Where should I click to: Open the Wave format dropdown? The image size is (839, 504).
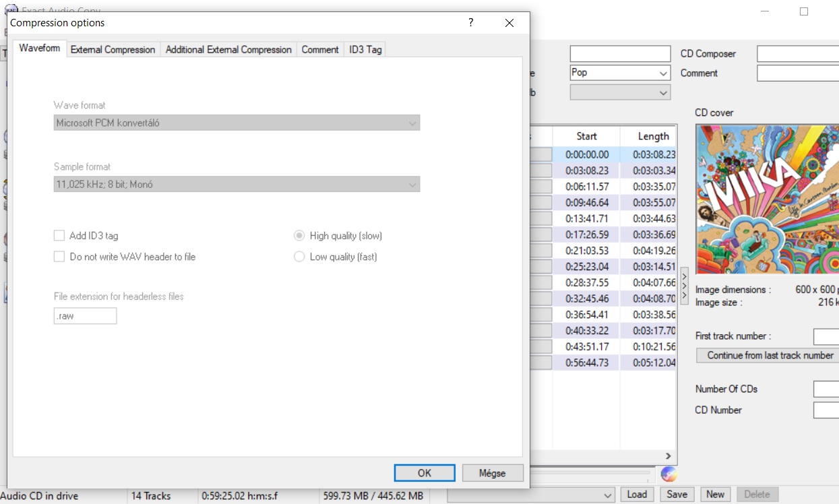coord(237,123)
